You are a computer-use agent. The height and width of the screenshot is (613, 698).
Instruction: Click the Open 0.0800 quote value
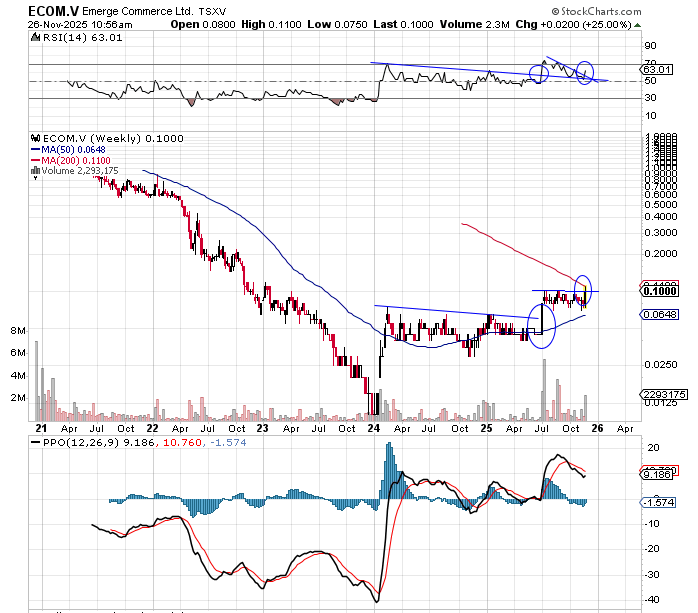coord(203,24)
